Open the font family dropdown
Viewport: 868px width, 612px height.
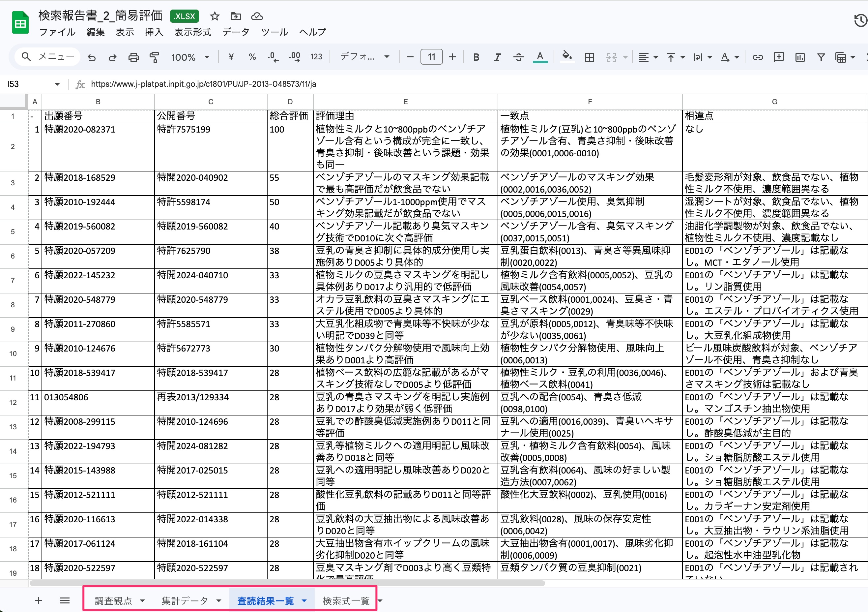365,57
